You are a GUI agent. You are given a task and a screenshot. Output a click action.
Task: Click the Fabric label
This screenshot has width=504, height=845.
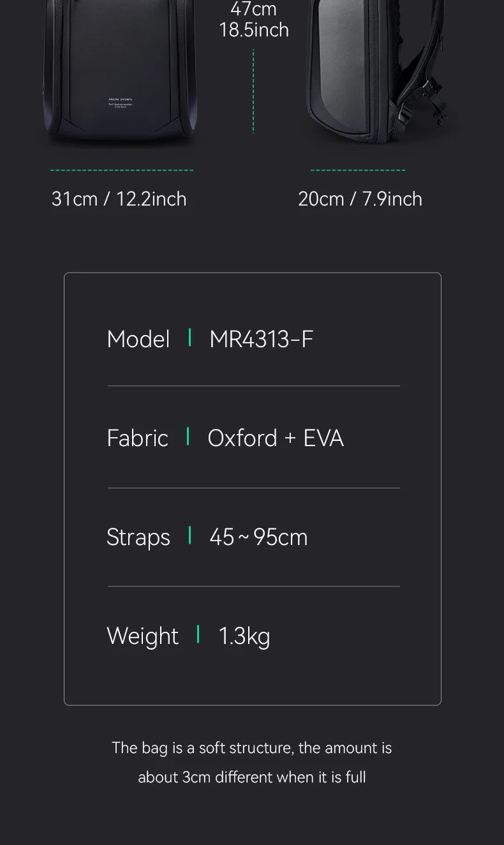coord(138,438)
